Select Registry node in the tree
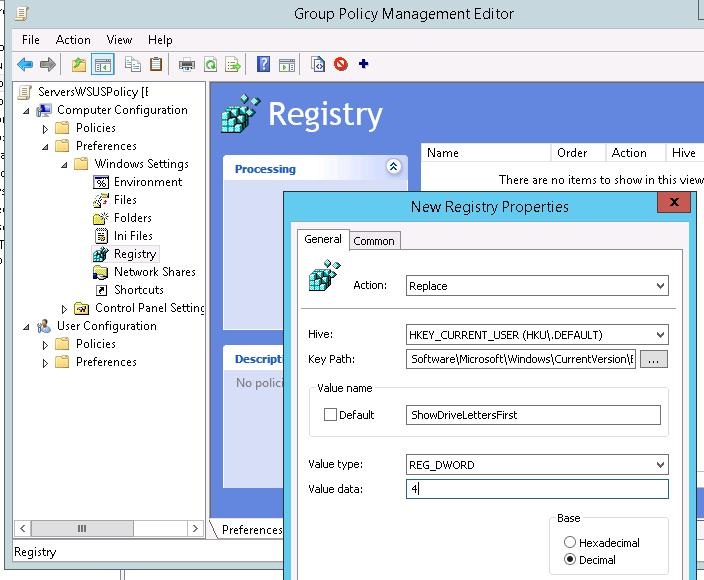The width and height of the screenshot is (704, 580). click(135, 254)
